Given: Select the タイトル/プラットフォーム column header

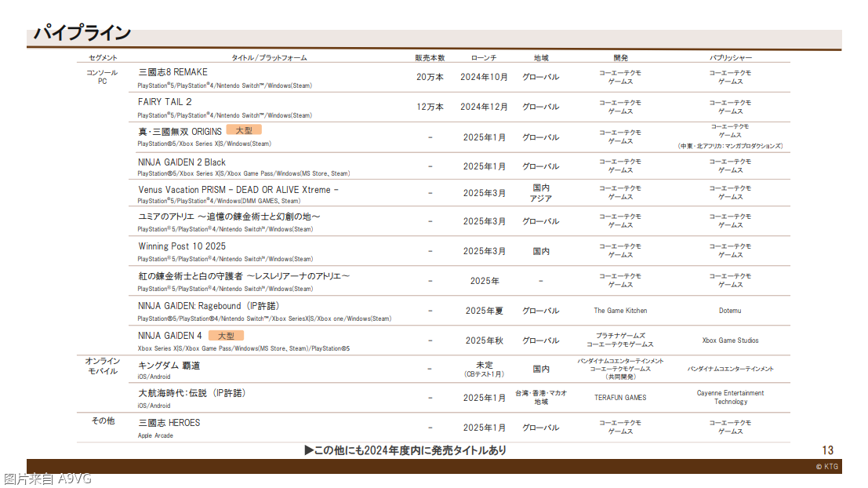Looking at the screenshot, I should coord(269,57).
